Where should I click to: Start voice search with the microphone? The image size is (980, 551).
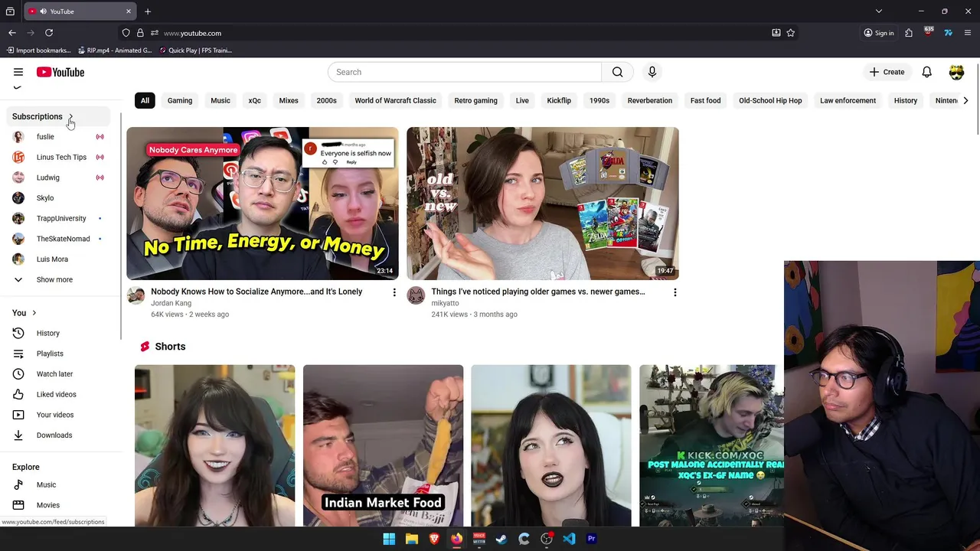point(652,72)
